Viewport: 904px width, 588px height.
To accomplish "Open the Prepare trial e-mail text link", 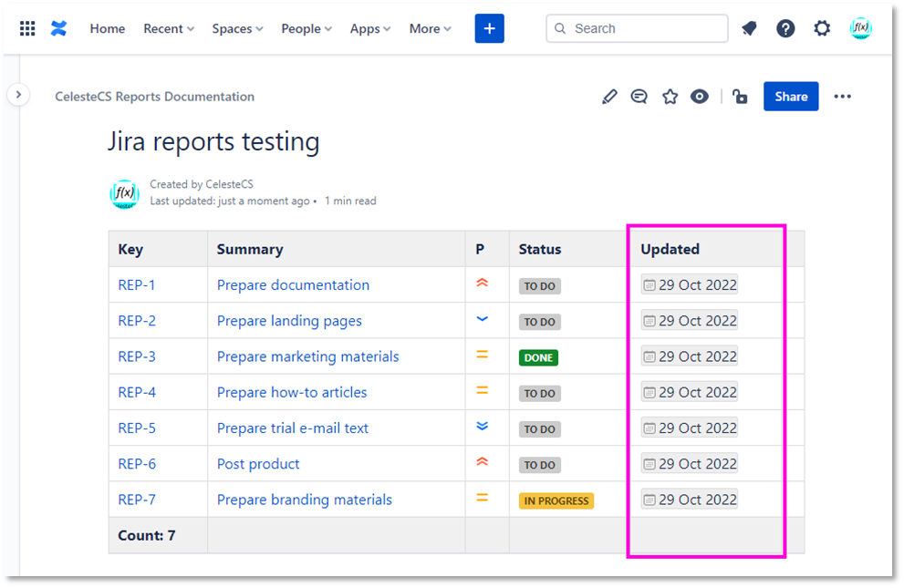I will [x=292, y=428].
